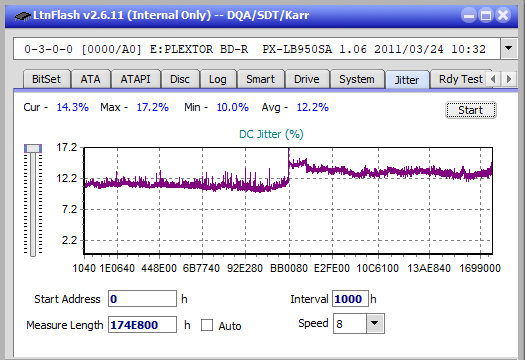
Task: Click the Cur value 14.3%
Action: point(73,107)
